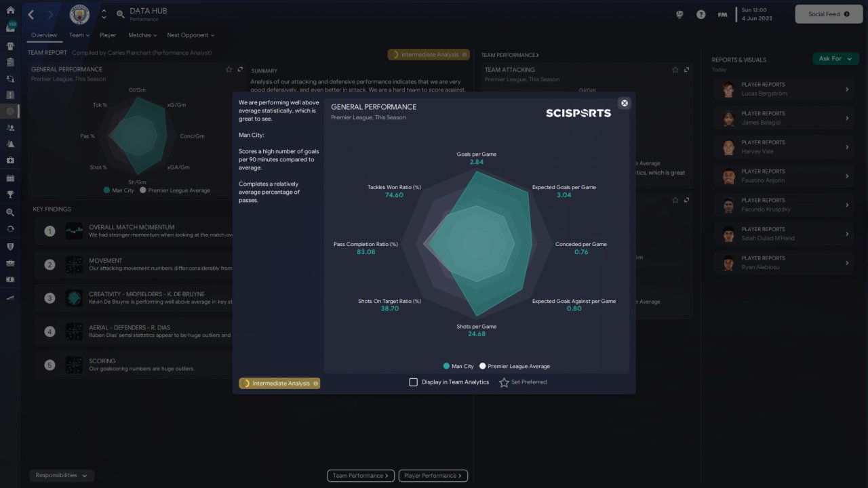868x488 pixels.
Task: Expand the Next Opponent dropdown tab
Action: (191, 35)
